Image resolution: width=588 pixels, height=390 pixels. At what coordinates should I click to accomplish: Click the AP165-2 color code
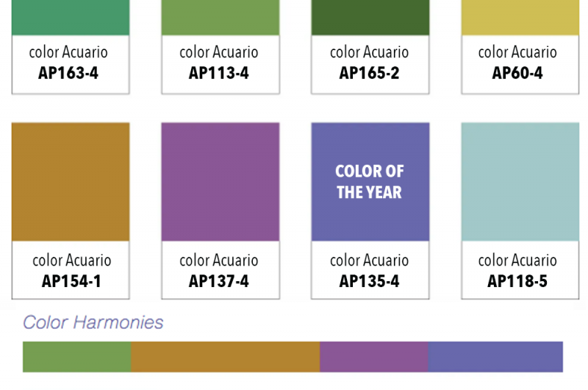[370, 73]
